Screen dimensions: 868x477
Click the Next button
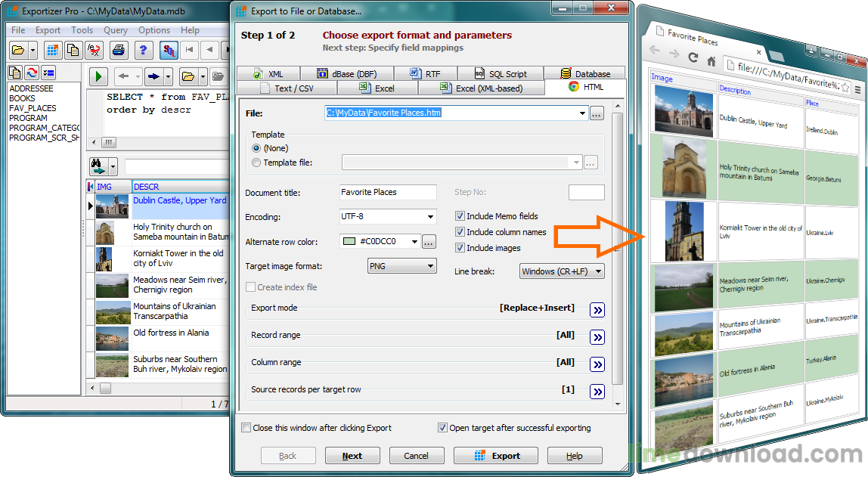[352, 456]
